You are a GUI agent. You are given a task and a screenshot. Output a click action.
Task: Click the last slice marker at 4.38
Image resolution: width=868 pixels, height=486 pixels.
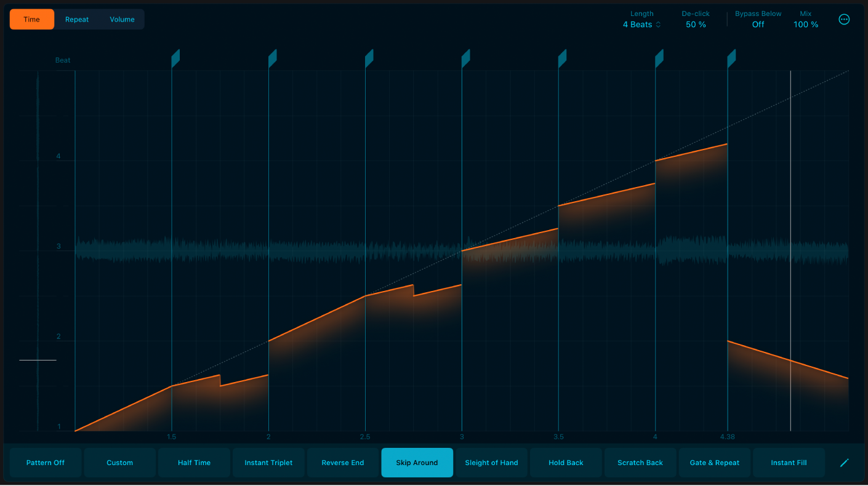(x=731, y=57)
